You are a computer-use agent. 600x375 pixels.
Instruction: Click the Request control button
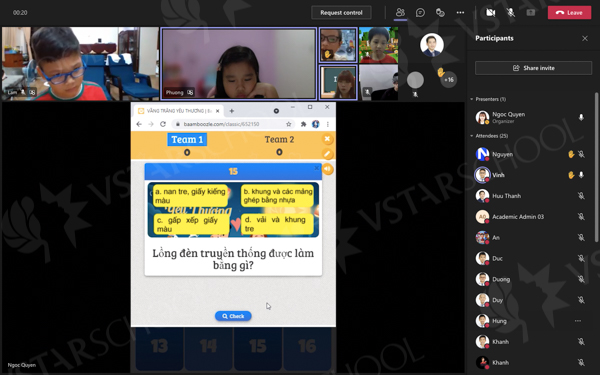pos(341,13)
